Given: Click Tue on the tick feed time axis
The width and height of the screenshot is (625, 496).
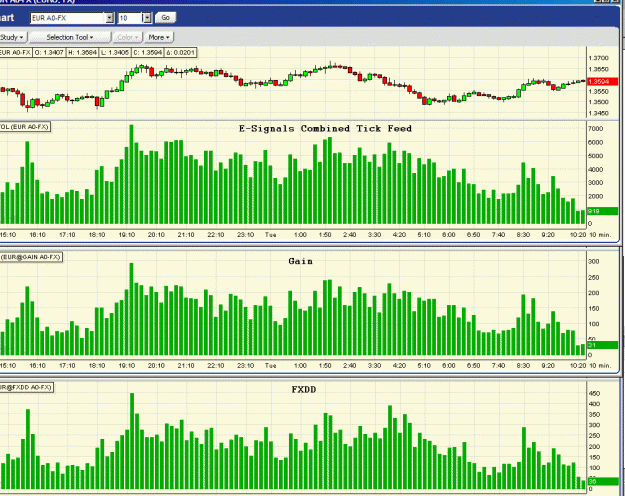Looking at the screenshot, I should point(271,235).
